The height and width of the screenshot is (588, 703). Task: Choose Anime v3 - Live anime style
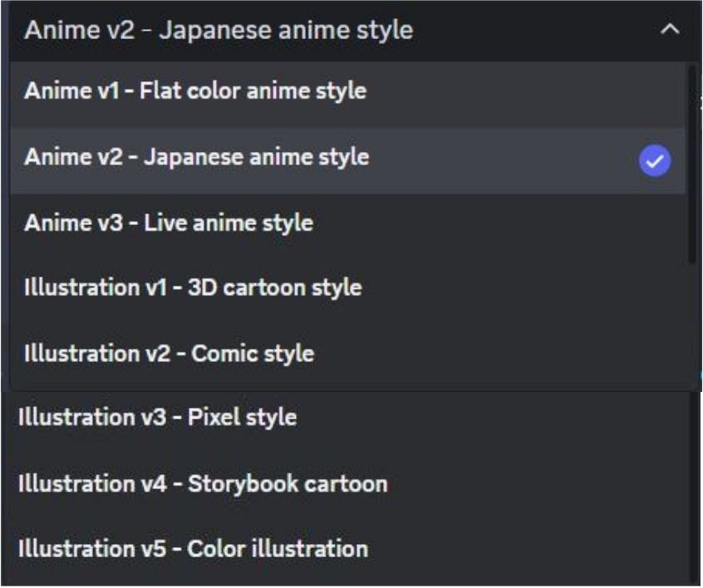(x=347, y=223)
